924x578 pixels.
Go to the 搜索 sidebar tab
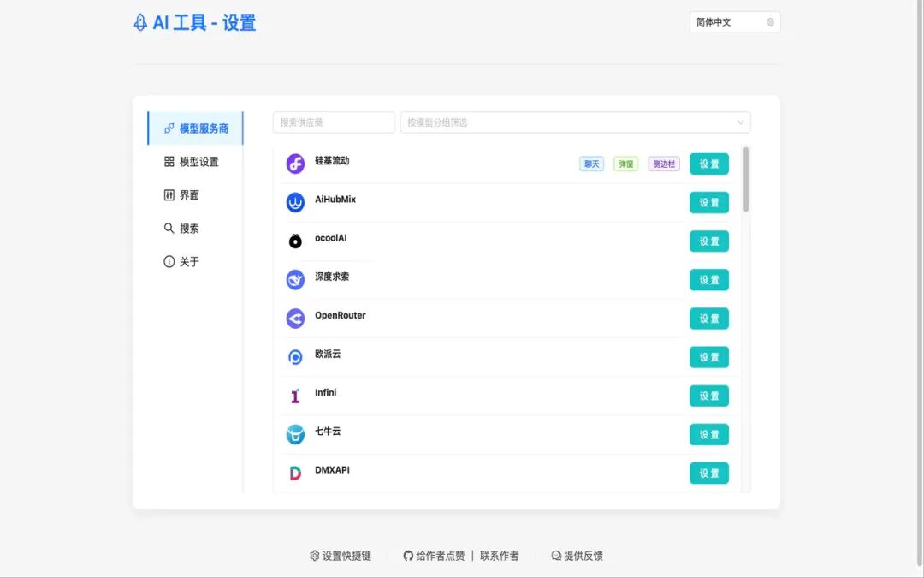[195, 229]
